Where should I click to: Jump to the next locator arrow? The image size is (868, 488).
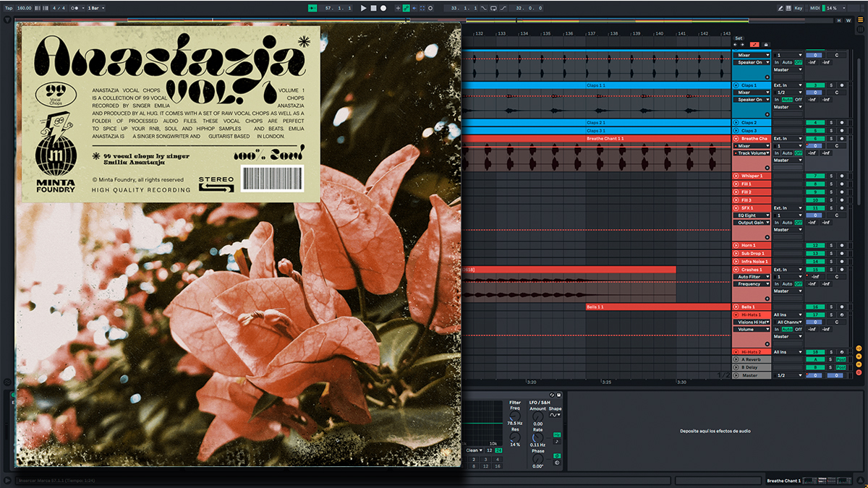pos(743,44)
